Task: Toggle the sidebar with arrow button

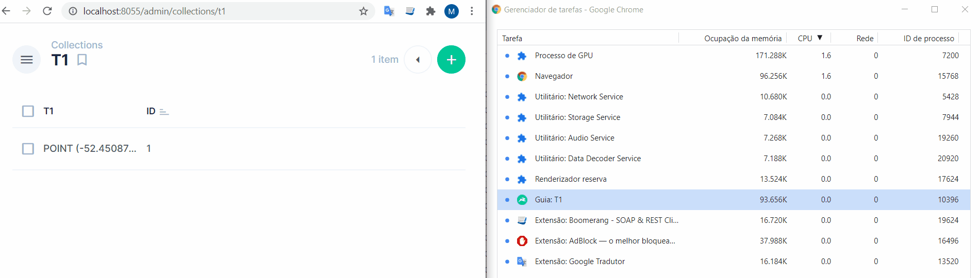Action: coord(418,60)
